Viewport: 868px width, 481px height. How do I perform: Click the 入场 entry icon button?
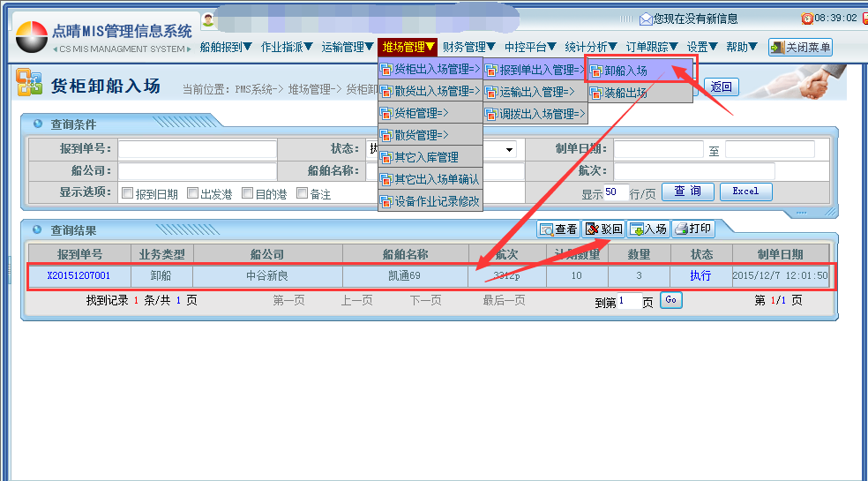pos(647,229)
